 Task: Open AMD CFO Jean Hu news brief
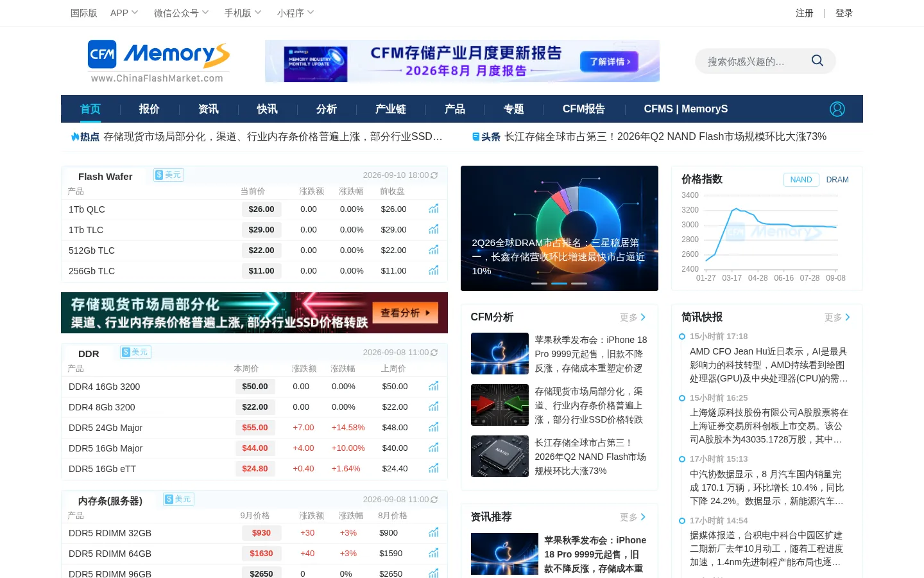[x=769, y=365]
